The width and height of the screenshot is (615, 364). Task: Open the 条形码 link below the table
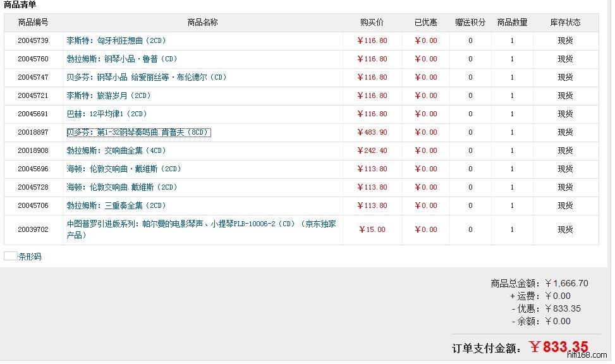tap(30, 257)
